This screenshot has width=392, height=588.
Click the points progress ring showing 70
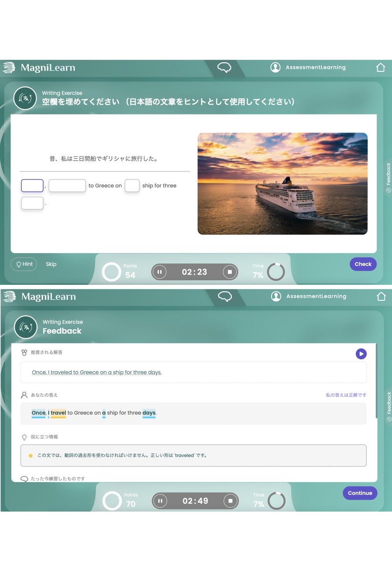112,501
